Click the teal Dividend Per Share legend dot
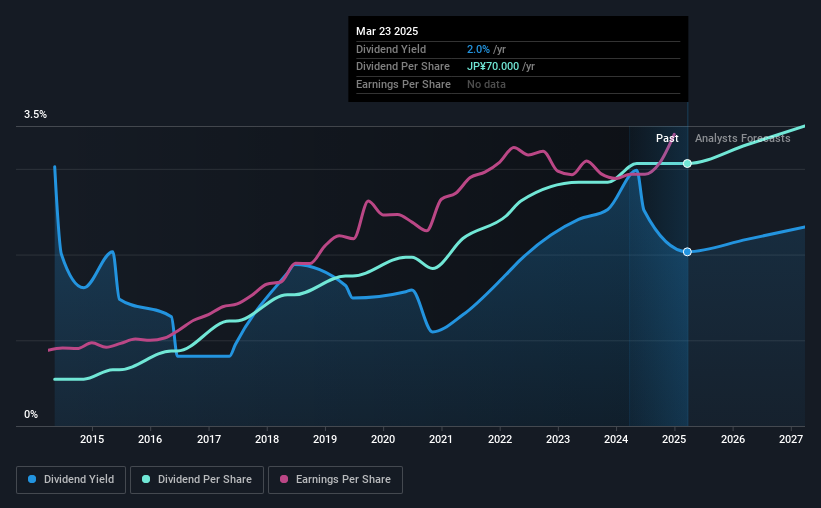Screen dimensions: 821x508 [x=146, y=479]
